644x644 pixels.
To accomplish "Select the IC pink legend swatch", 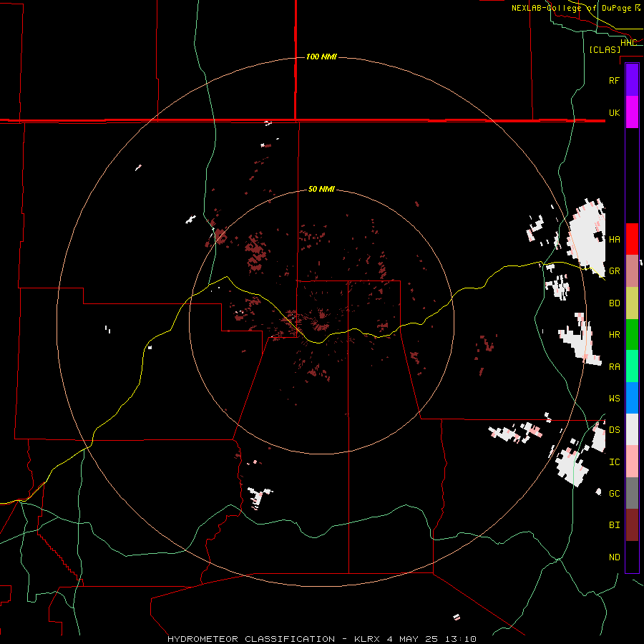I will coord(632,462).
